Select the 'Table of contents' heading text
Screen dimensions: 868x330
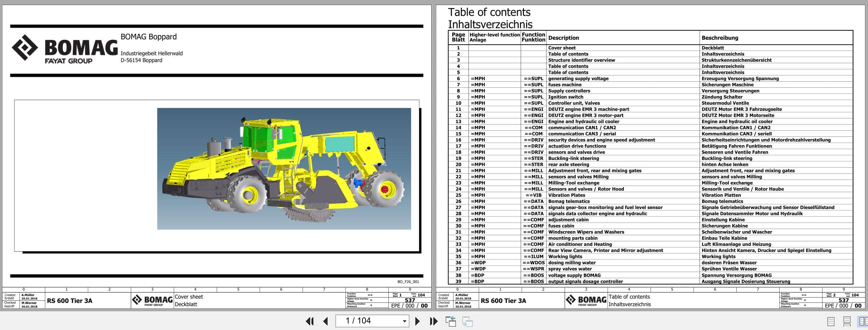click(489, 12)
